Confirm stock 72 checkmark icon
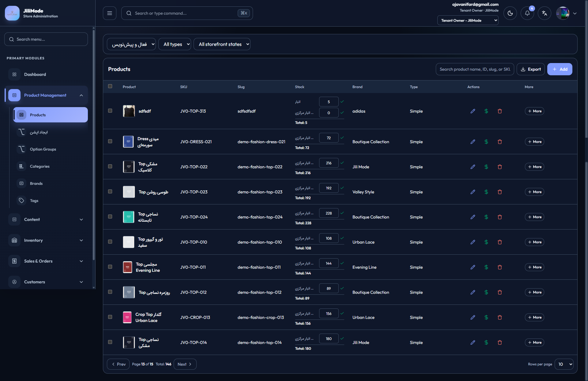588x381 pixels. (342, 138)
